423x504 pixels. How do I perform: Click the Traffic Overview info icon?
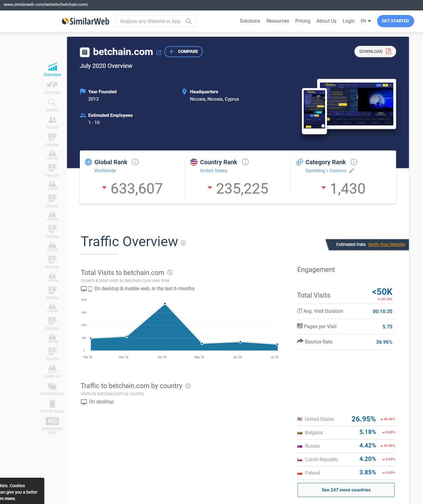point(183,243)
